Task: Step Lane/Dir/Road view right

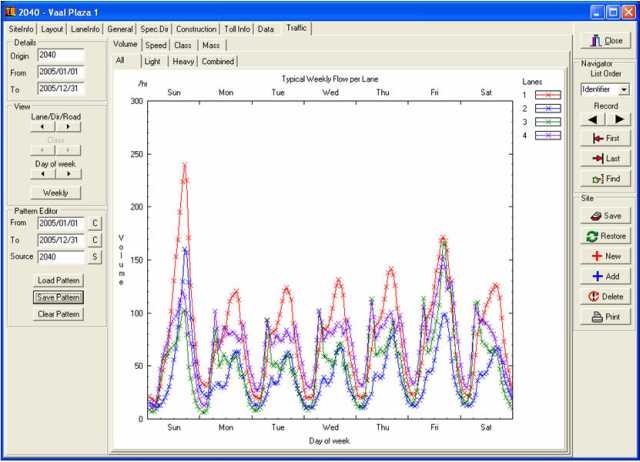Action: (68, 127)
